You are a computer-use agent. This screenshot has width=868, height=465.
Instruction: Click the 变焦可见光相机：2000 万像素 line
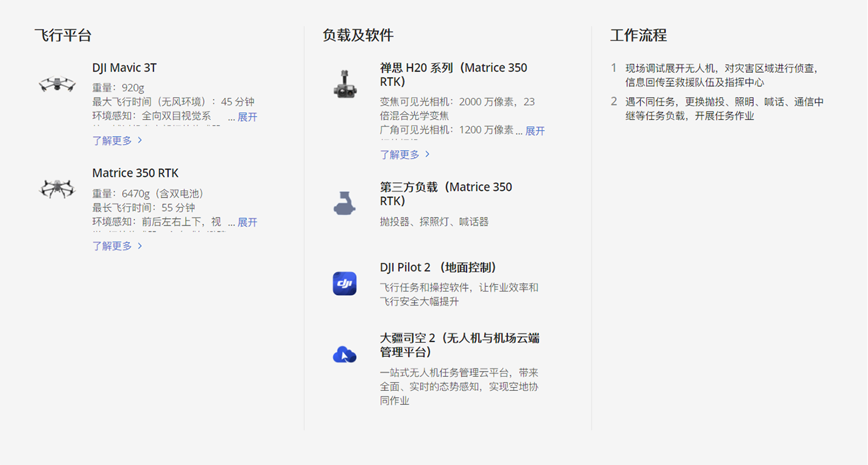457,109
